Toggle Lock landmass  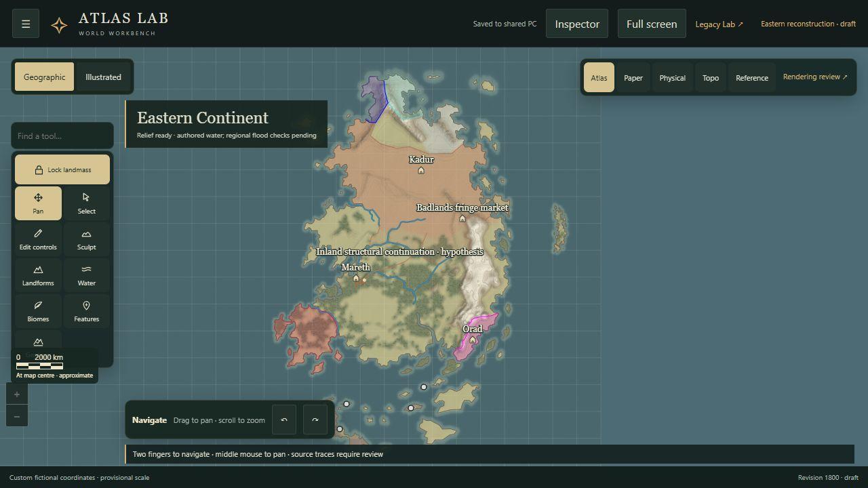pyautogui.click(x=62, y=169)
